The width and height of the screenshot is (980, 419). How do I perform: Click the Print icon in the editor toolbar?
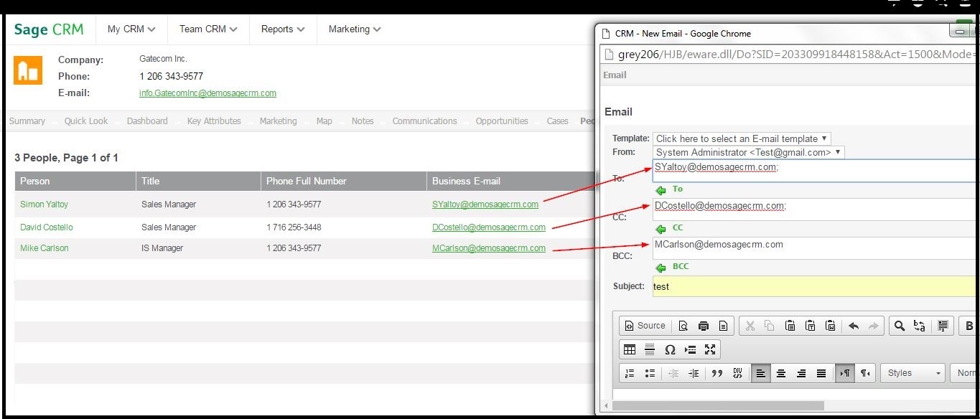pos(704,326)
